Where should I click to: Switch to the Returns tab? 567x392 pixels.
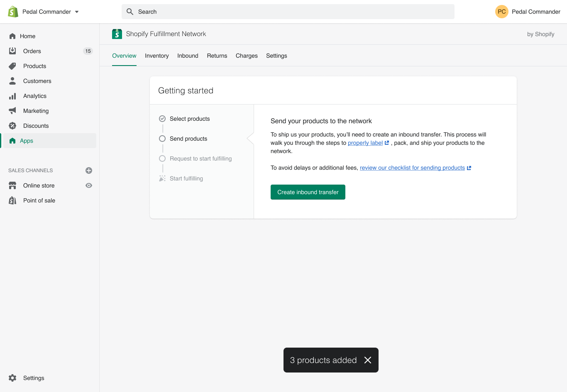pos(217,56)
